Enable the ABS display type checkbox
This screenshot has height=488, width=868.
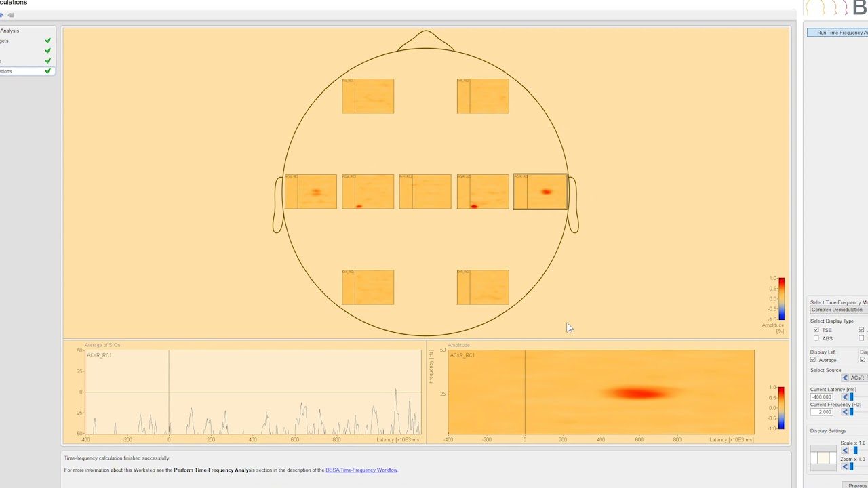point(816,338)
